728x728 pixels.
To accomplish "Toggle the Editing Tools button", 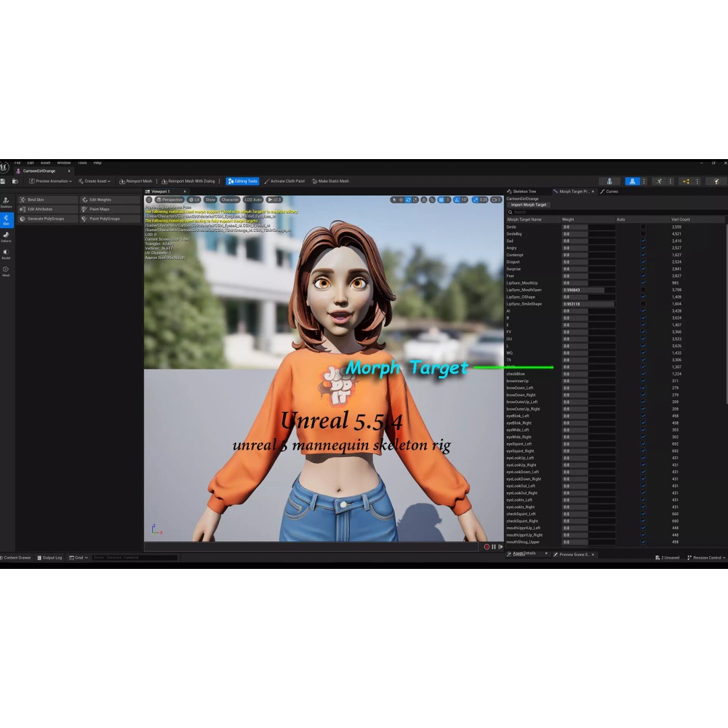I will [243, 181].
